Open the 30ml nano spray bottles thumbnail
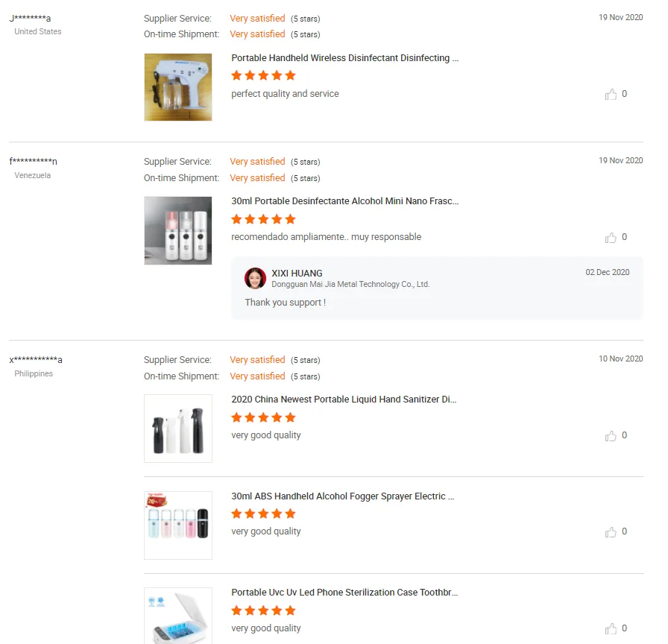Image resolution: width=668 pixels, height=644 pixels. click(177, 230)
